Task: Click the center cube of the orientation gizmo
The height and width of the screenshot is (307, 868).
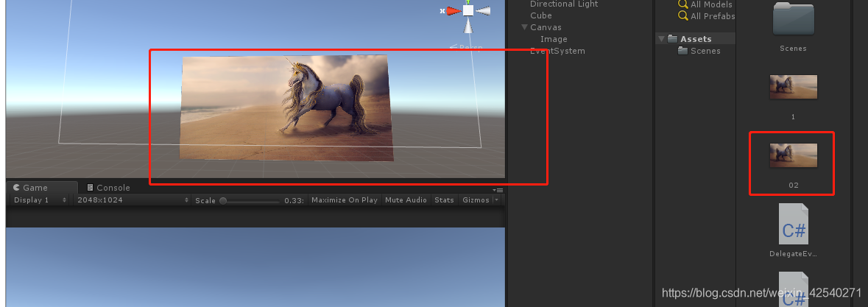Action: 468,10
